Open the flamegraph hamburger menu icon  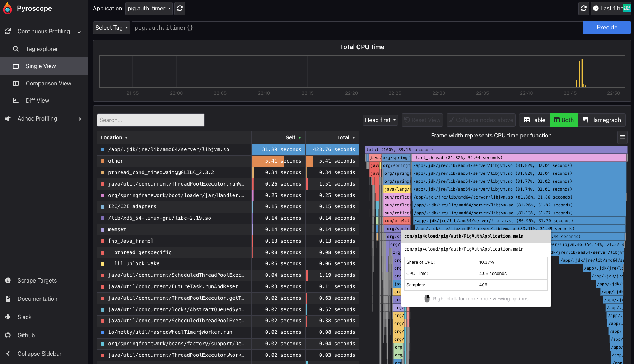623,137
